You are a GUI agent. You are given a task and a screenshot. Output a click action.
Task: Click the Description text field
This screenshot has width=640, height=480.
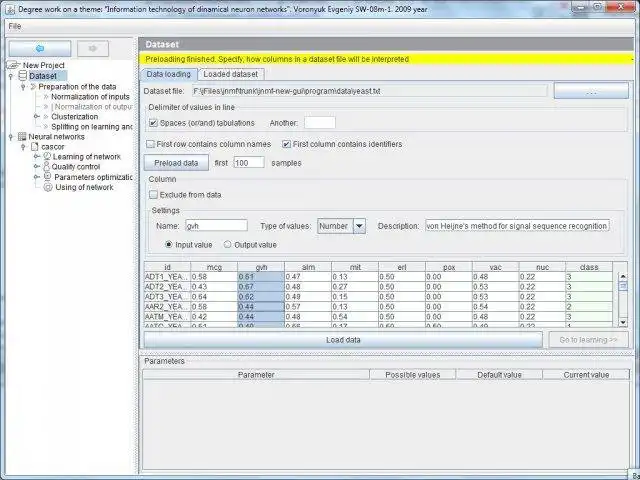(x=517, y=226)
